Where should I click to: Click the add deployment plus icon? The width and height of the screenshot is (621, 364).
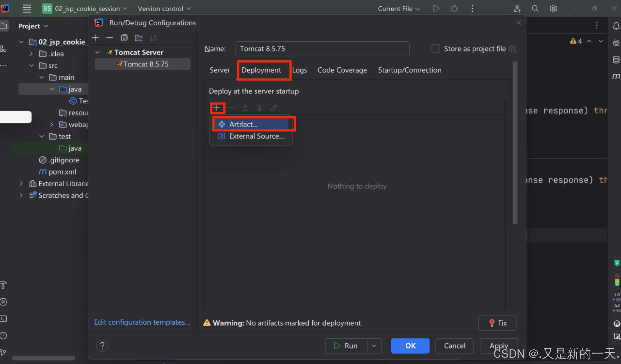click(x=216, y=108)
